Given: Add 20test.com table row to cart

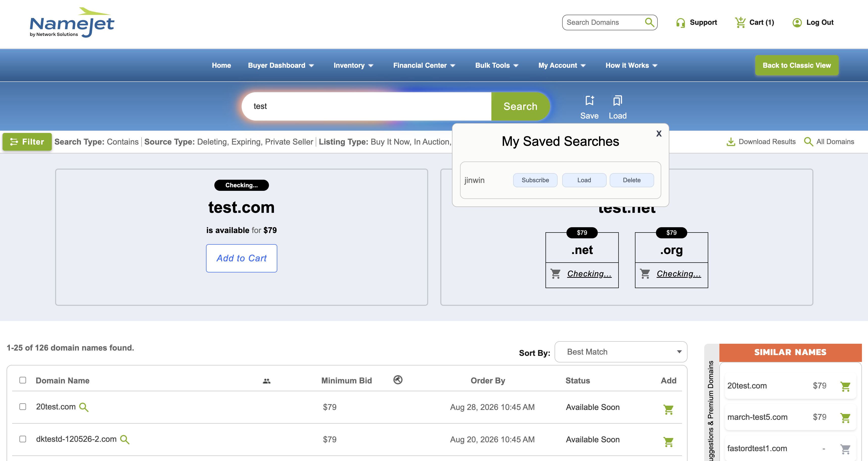Looking at the screenshot, I should click(668, 409).
